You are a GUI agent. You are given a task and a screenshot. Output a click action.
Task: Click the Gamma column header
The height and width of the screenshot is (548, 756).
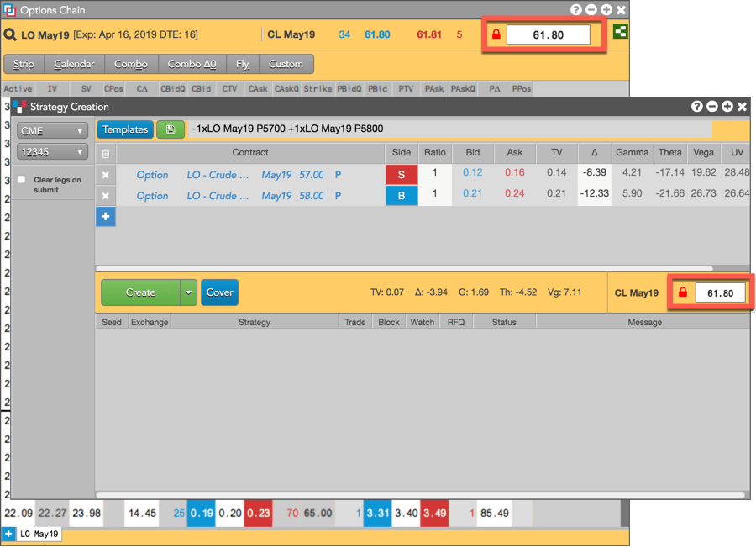[x=632, y=152]
